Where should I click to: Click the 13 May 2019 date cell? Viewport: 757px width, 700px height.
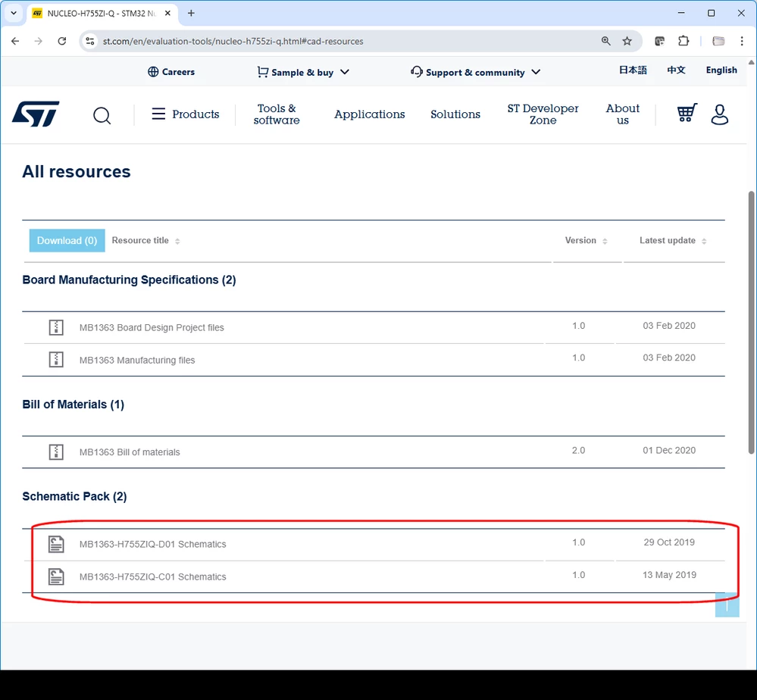(668, 575)
